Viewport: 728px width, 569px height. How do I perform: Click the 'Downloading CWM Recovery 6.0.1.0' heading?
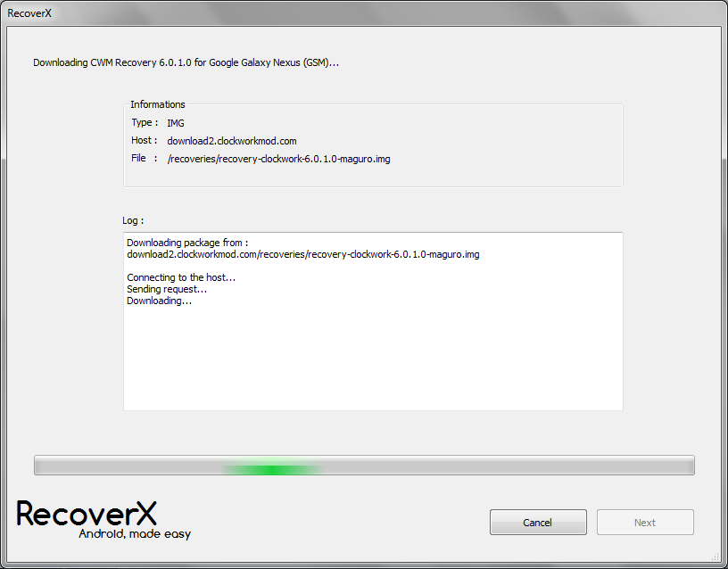tap(186, 63)
